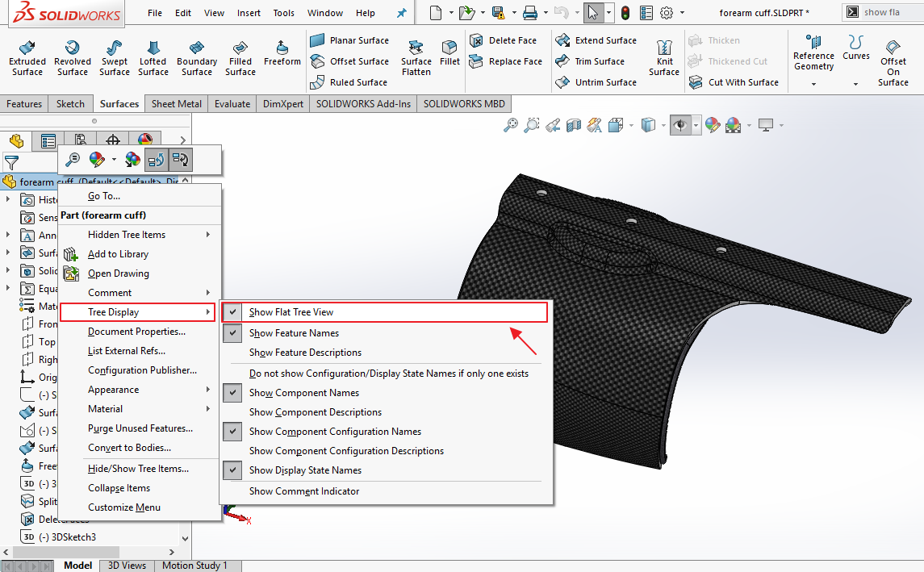
Task: Click the Knit Surface tool
Action: (664, 57)
